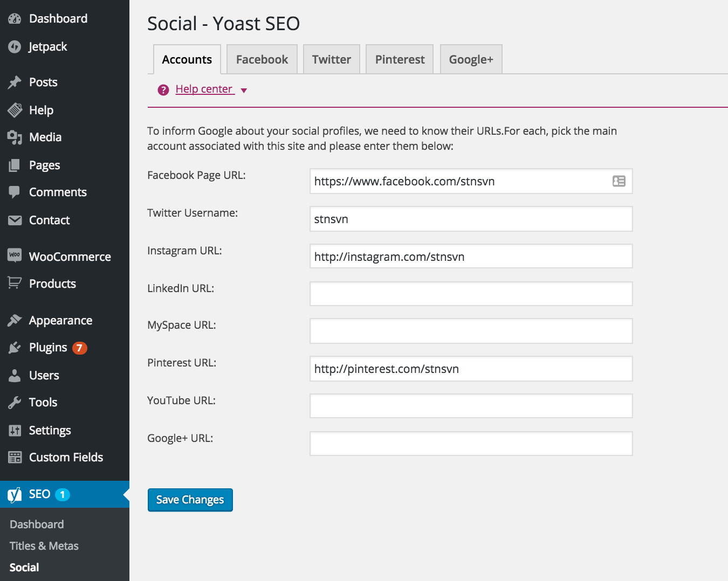Click the Custom Fields grid icon
Image resolution: width=728 pixels, height=581 pixels.
15,458
